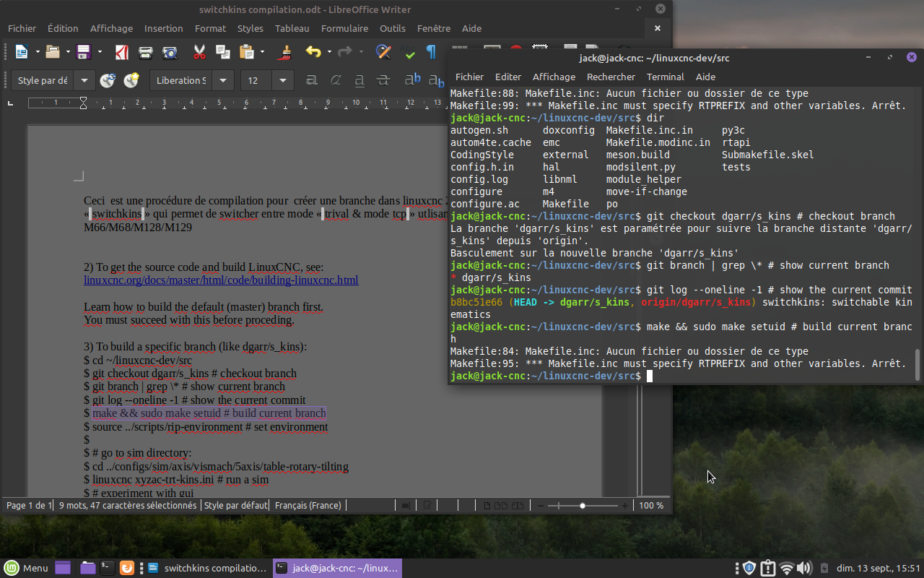Open the New document dropdown arrow
The height and width of the screenshot is (578, 924).
coord(38,52)
